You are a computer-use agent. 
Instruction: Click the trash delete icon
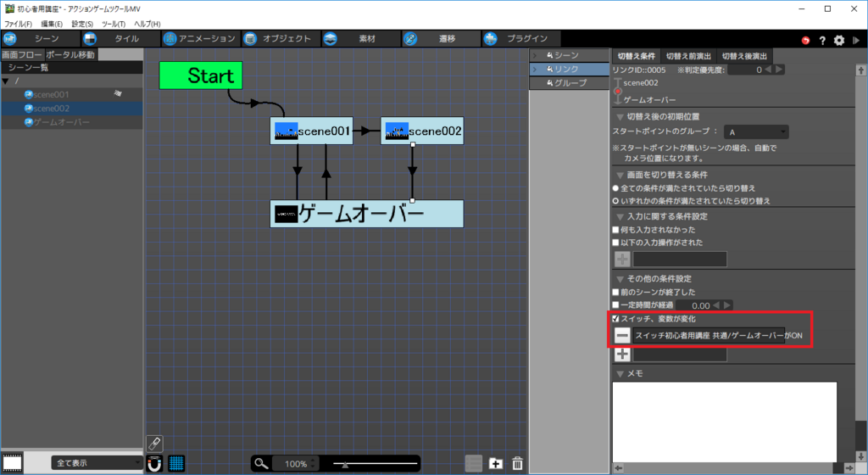point(517,463)
